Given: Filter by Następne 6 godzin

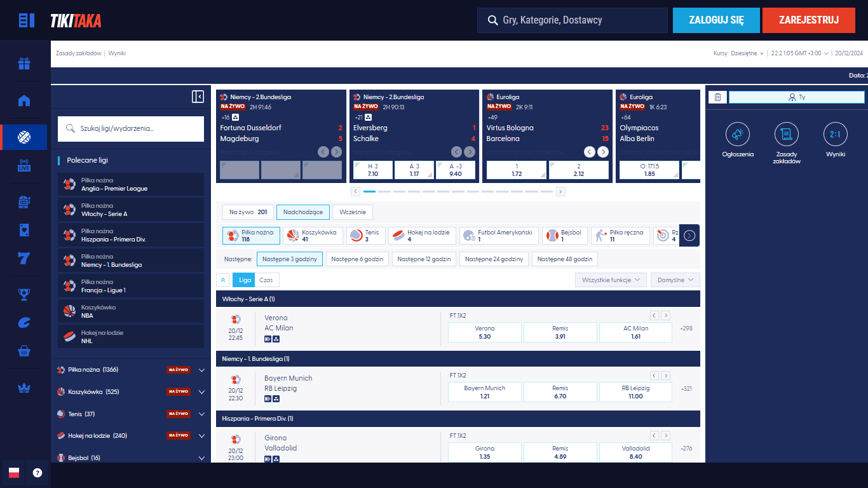Looking at the screenshot, I should coord(357,259).
